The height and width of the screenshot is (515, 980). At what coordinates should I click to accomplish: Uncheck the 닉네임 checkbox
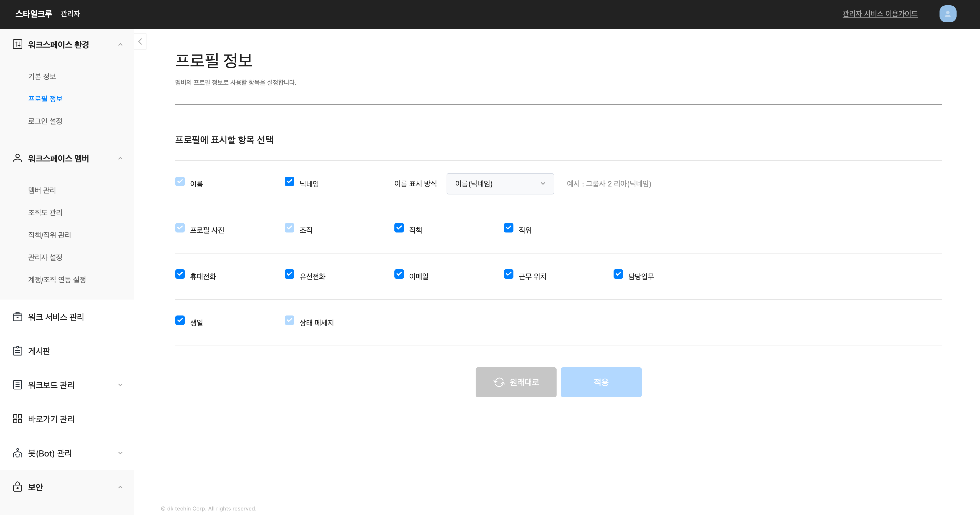click(289, 182)
